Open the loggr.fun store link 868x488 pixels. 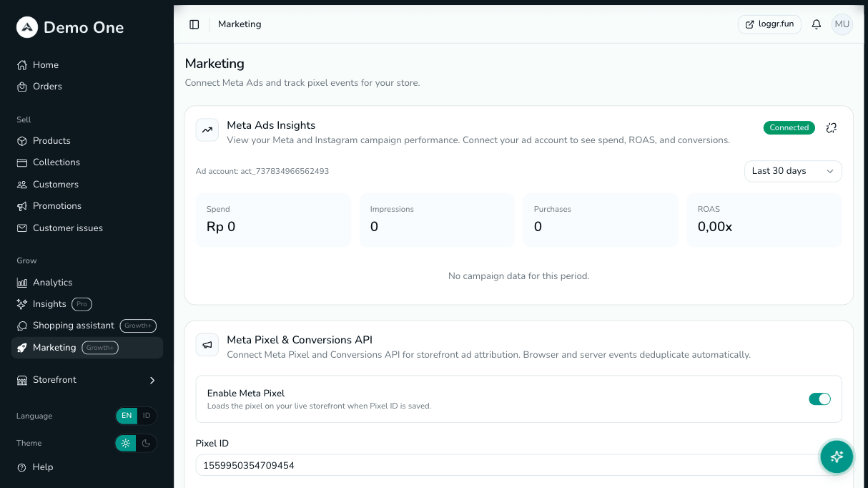click(x=769, y=24)
